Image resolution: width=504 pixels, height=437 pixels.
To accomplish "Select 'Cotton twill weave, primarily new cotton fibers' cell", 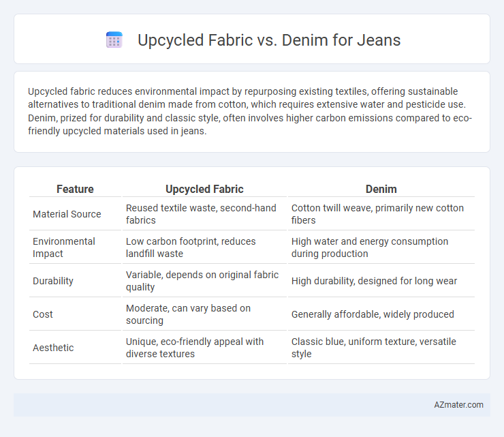I will point(381,214).
